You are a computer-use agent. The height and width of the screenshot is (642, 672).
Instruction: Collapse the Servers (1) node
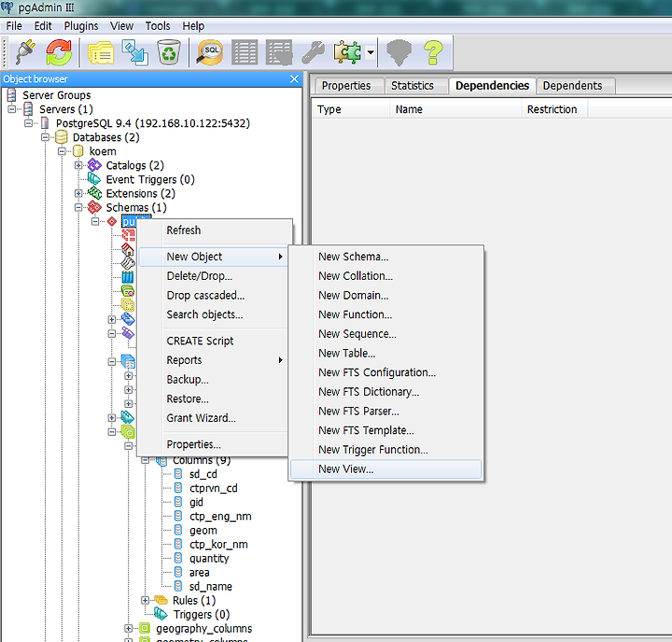click(x=12, y=109)
